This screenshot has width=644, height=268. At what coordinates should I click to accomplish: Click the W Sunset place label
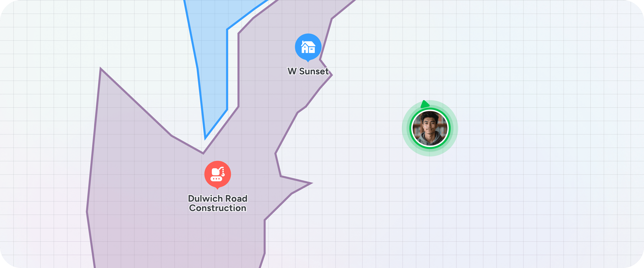click(x=308, y=71)
